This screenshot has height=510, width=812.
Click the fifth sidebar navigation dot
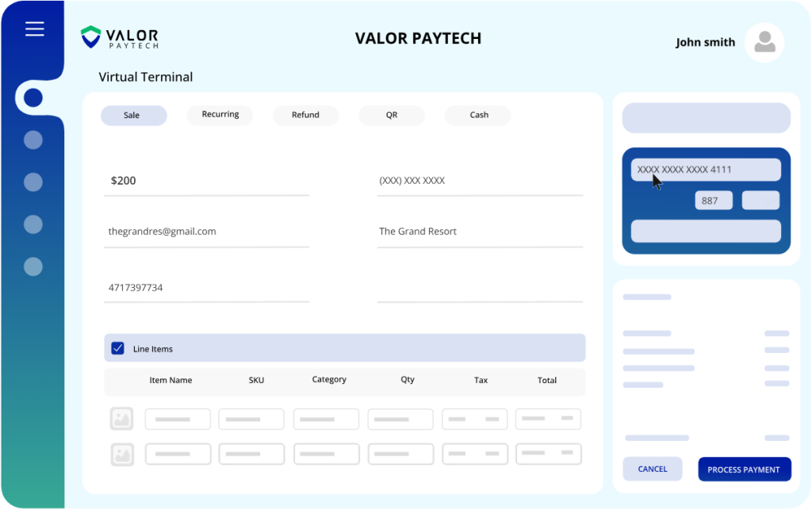tap(33, 267)
